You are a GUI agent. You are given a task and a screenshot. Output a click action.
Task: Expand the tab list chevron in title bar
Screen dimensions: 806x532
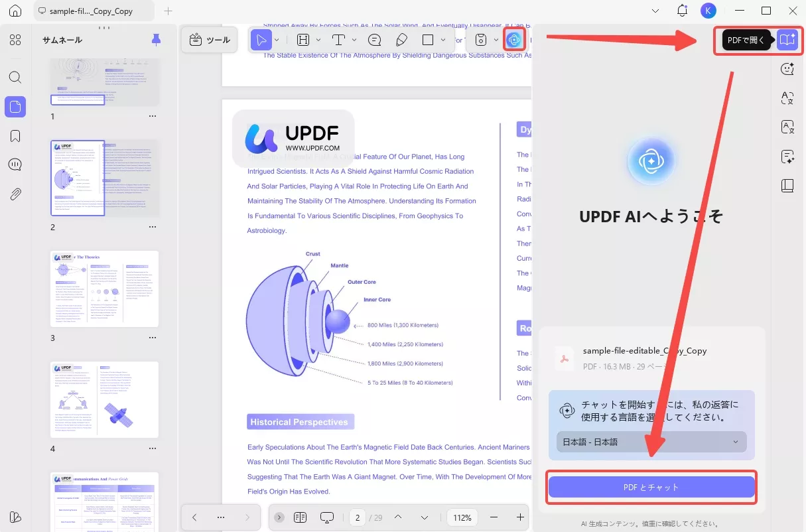[x=655, y=11]
